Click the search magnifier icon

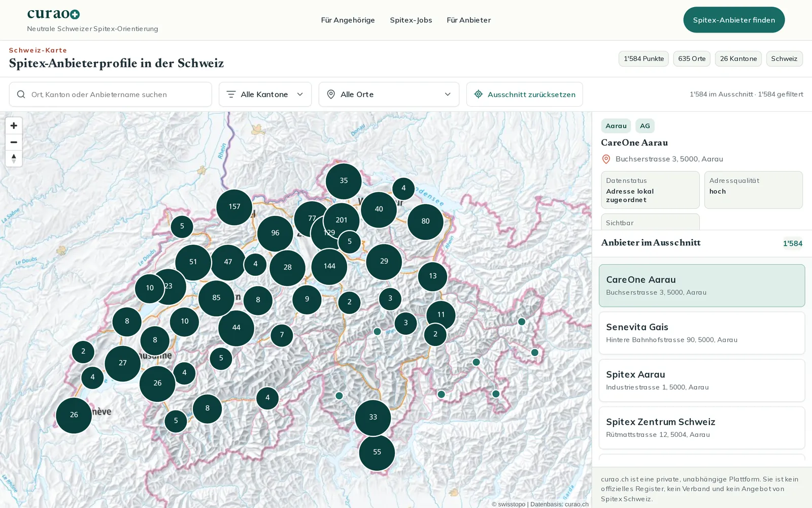[x=21, y=94]
